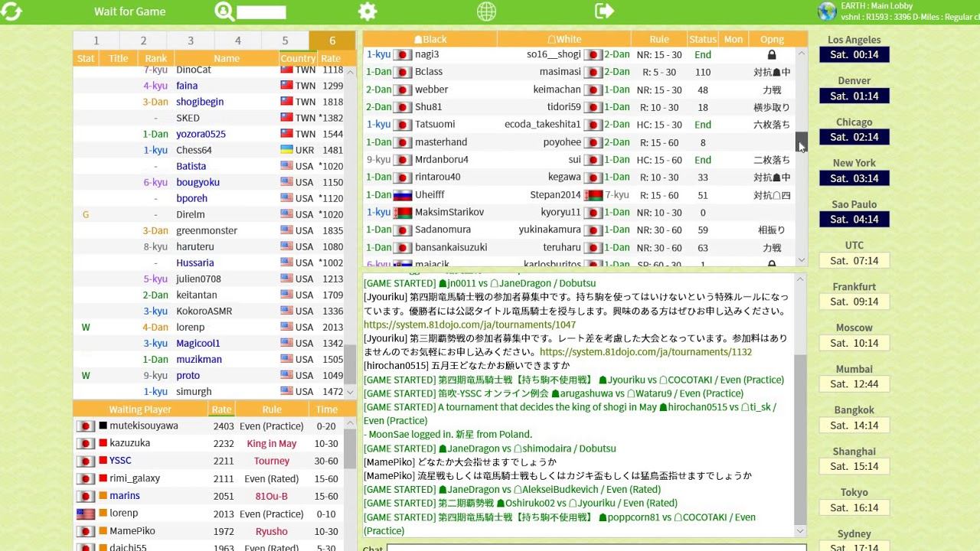Click the Wait for Game button
This screenshot has width=980, height=551.
coord(130,11)
